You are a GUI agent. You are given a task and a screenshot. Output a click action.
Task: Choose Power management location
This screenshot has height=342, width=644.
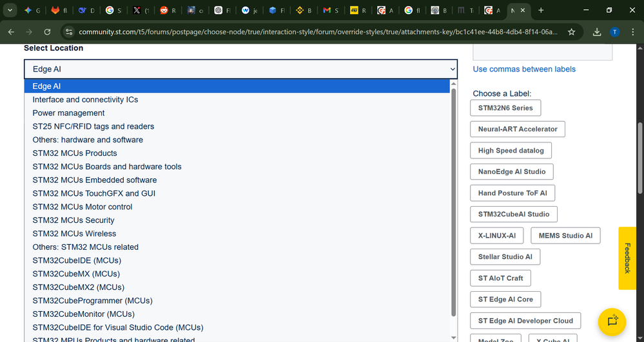(237, 113)
